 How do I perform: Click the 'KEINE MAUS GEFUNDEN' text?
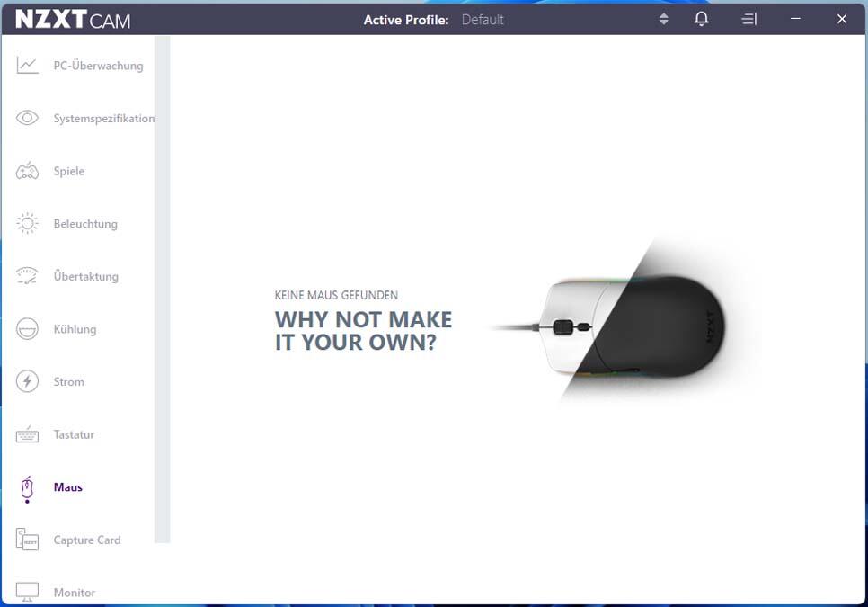click(336, 295)
